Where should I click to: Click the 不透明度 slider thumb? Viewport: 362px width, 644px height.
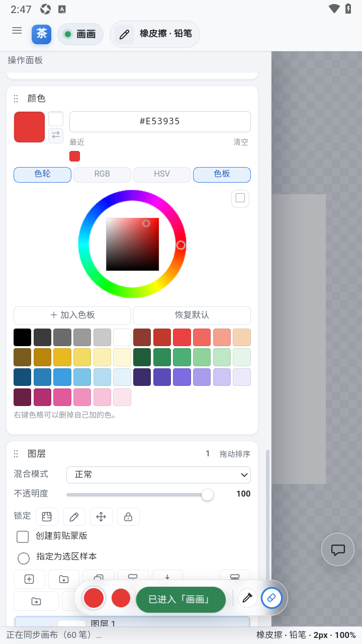tap(207, 495)
